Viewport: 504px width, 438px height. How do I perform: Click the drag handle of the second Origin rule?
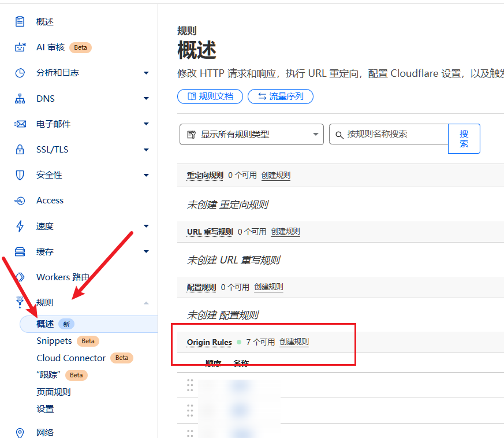(190, 411)
